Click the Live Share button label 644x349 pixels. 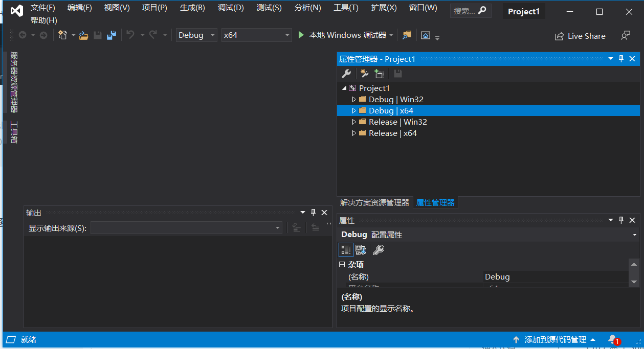(586, 36)
